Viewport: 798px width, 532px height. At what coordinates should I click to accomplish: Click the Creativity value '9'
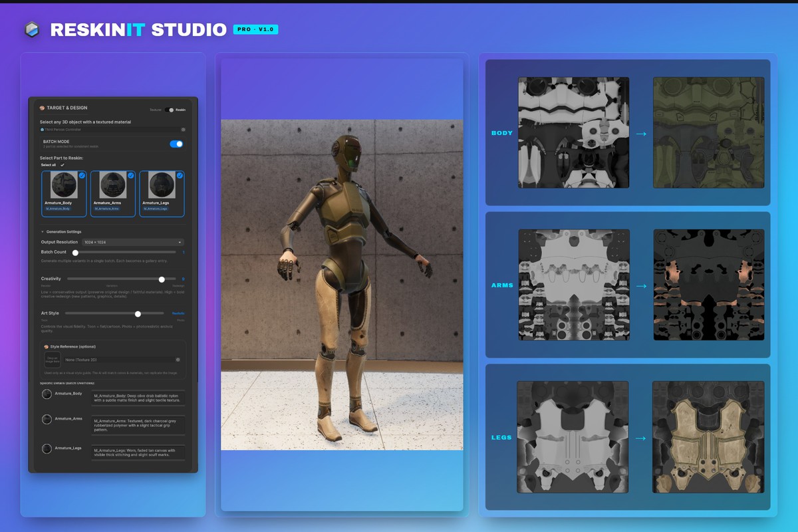(183, 279)
